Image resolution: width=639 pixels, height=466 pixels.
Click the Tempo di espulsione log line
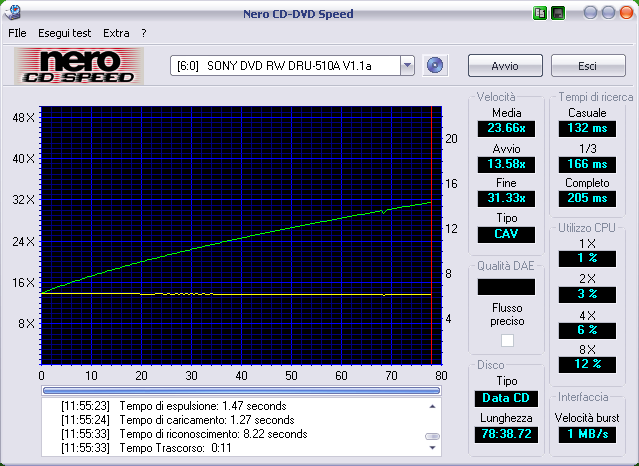pos(174,406)
